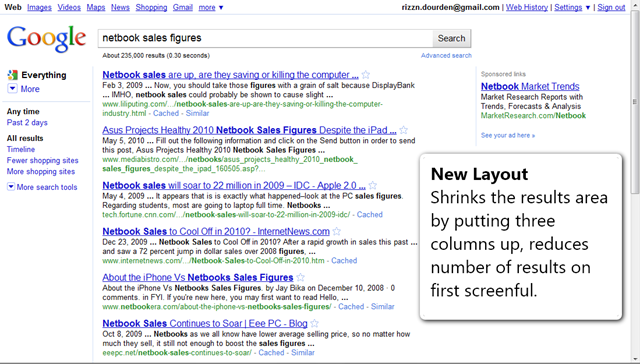Screen dimensions: 640x364
Task: Open Similar link for liliputing.com result
Action: pyautogui.click(x=197, y=113)
